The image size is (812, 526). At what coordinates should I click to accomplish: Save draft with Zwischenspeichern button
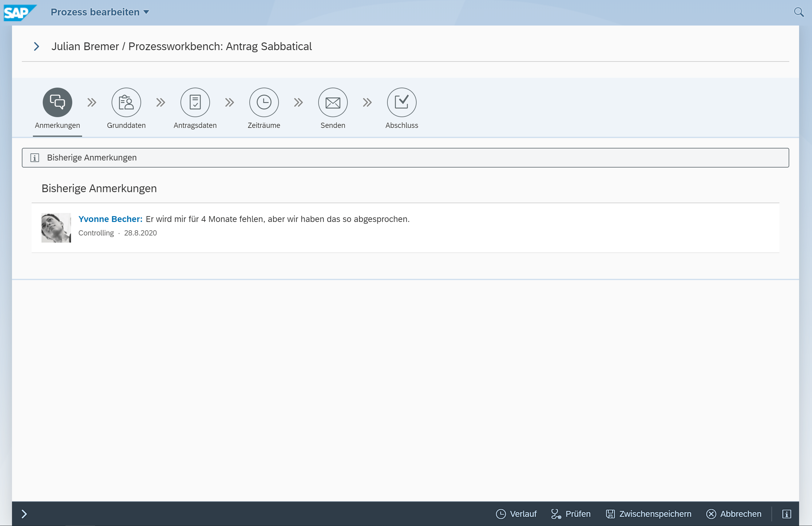click(648, 514)
